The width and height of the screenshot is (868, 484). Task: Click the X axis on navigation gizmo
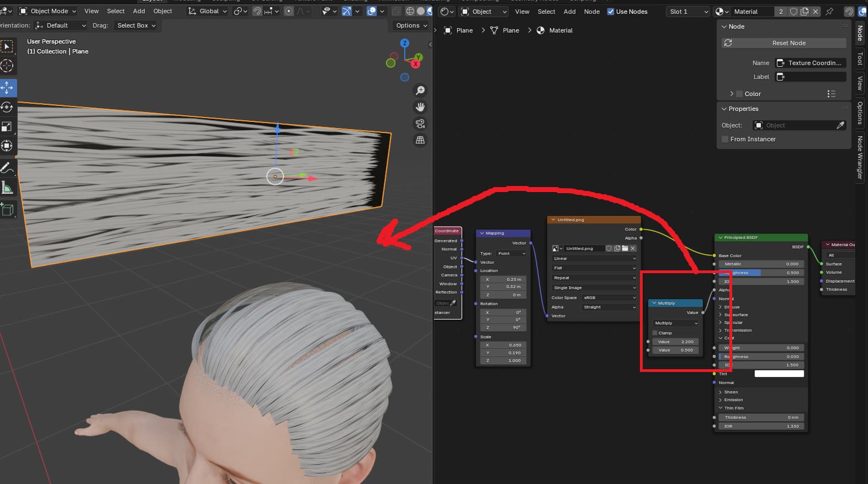416,64
